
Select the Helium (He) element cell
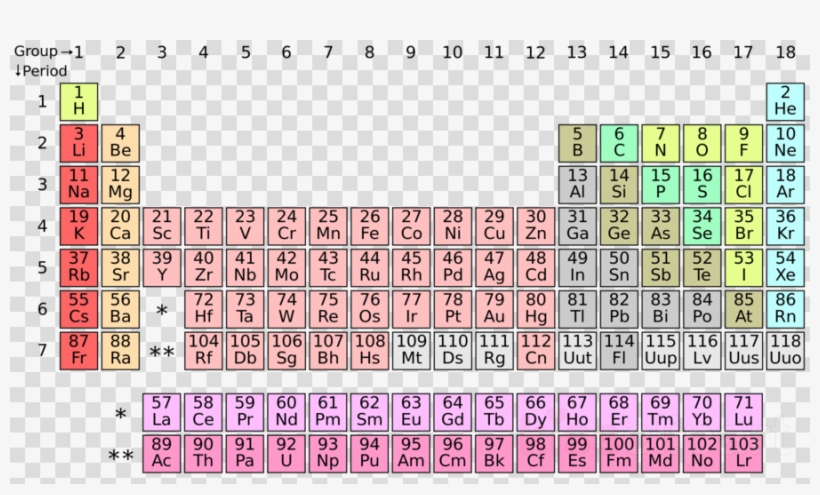click(785, 101)
